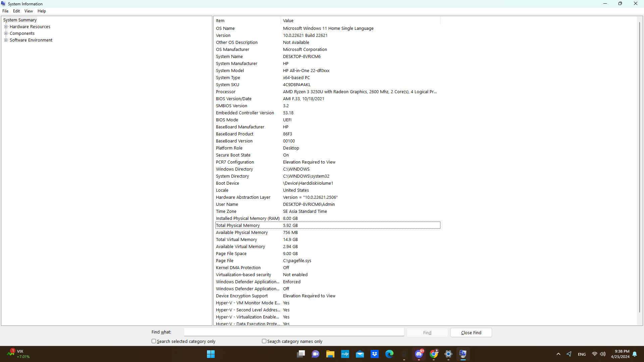Open the Dropbox taskbar icon

375,354
